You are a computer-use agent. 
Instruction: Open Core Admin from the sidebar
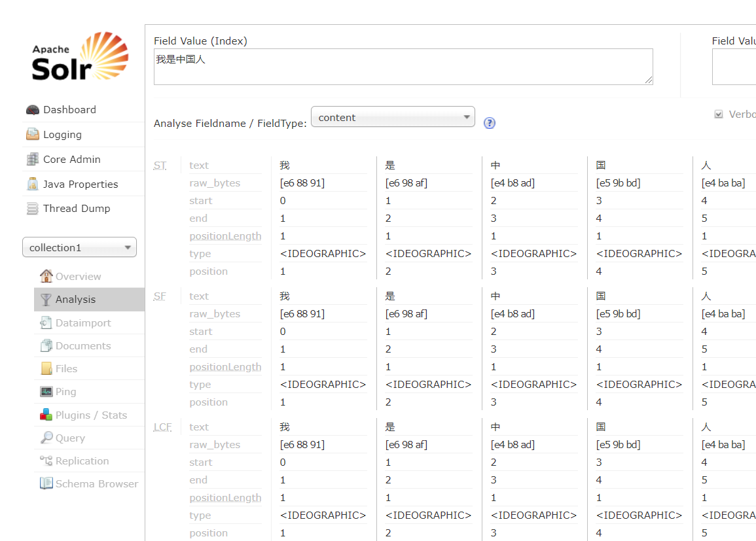[72, 160]
